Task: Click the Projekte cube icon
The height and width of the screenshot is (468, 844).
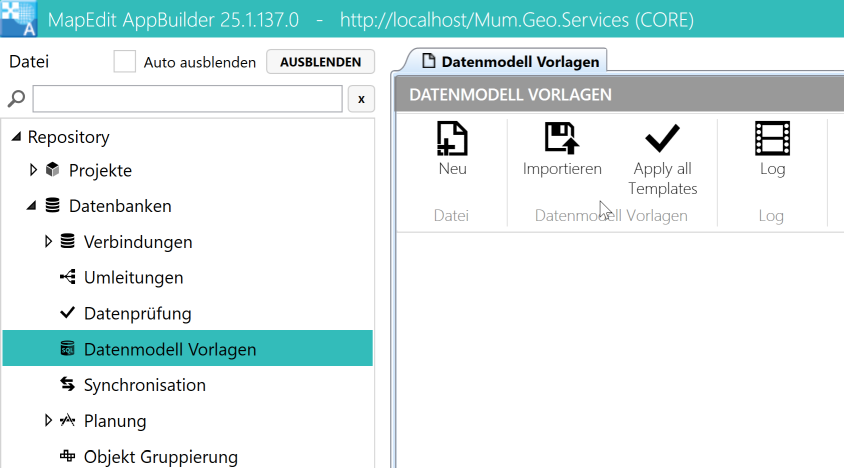Action: (53, 170)
